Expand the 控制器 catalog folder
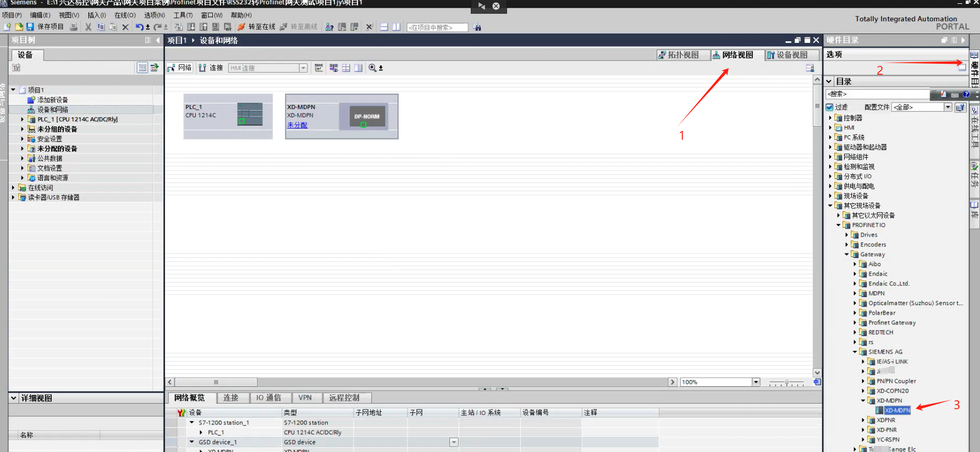This screenshot has height=452, width=980. [830, 118]
